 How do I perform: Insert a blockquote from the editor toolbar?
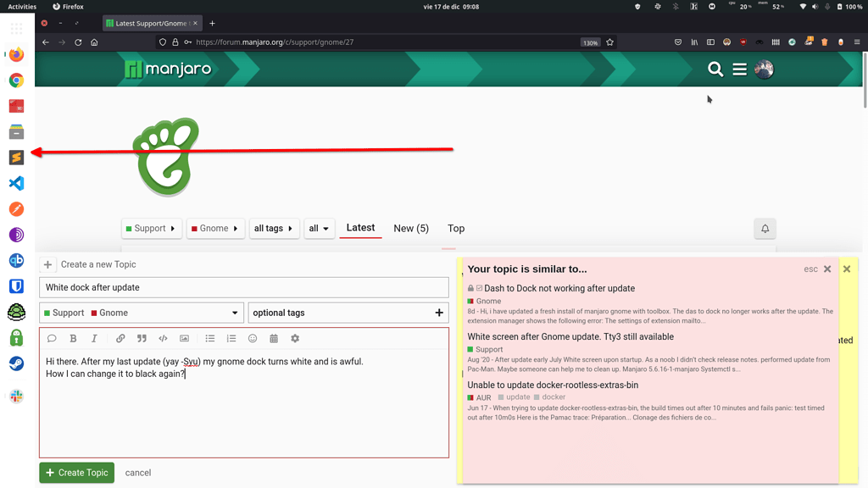[x=142, y=339]
